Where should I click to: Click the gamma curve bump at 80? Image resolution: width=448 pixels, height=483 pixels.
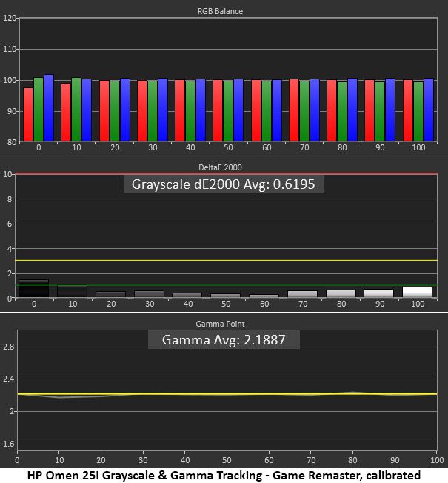point(353,393)
